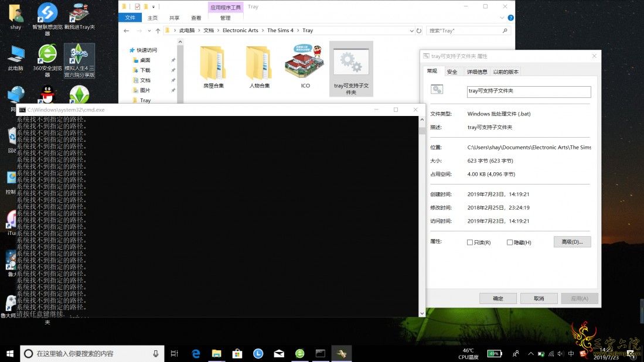This screenshot has height=362, width=644.
Task: Open 360 browser on the taskbar
Action: coord(300,353)
